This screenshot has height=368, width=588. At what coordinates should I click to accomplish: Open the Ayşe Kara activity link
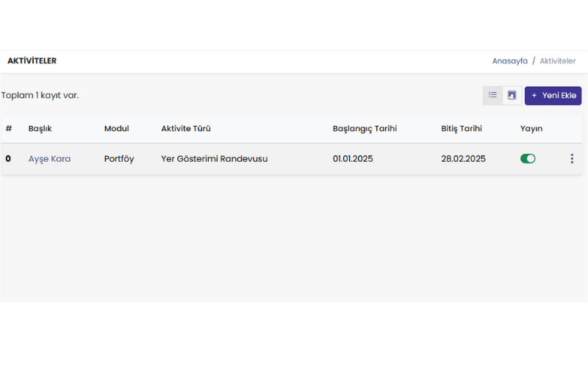pos(49,158)
